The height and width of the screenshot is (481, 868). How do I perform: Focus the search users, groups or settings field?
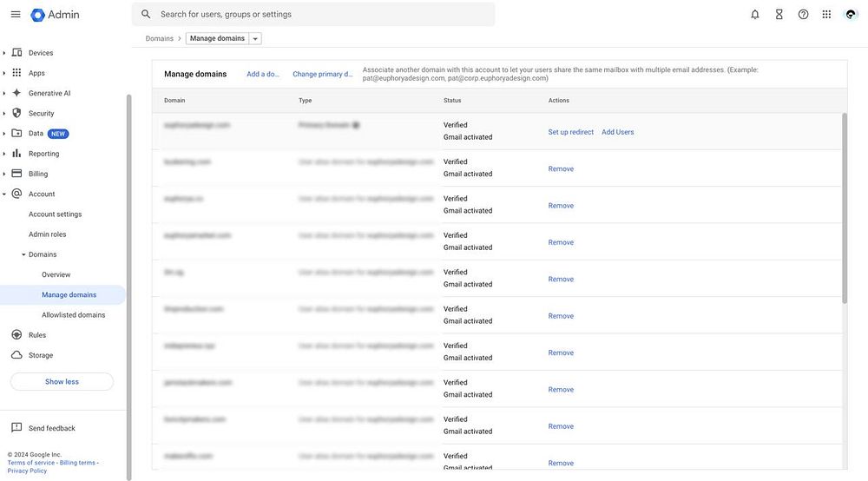tap(321, 14)
